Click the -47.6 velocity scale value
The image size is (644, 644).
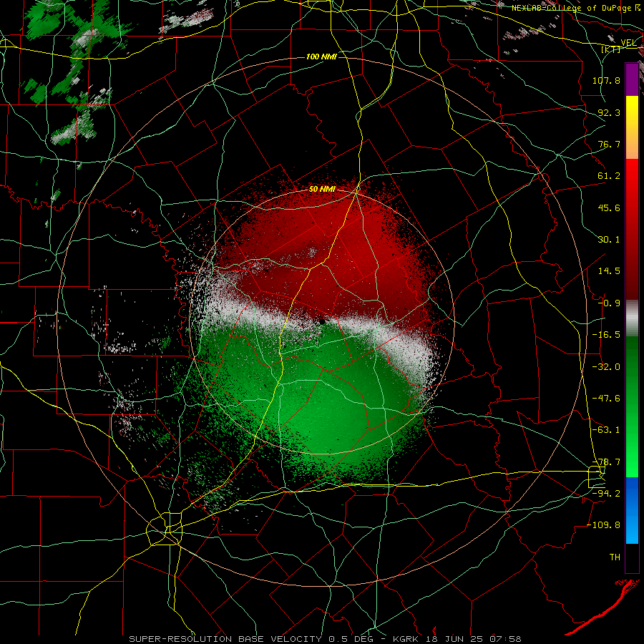tap(606, 399)
